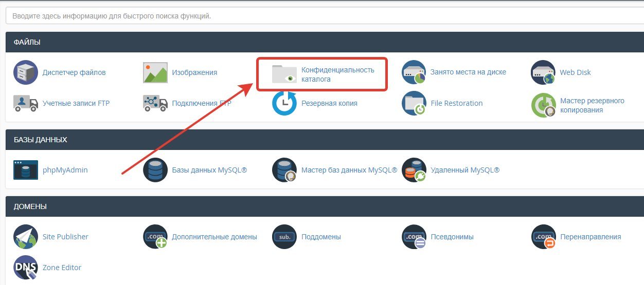
Task: Open the Zone Editor text link
Action: pyautogui.click(x=62, y=268)
